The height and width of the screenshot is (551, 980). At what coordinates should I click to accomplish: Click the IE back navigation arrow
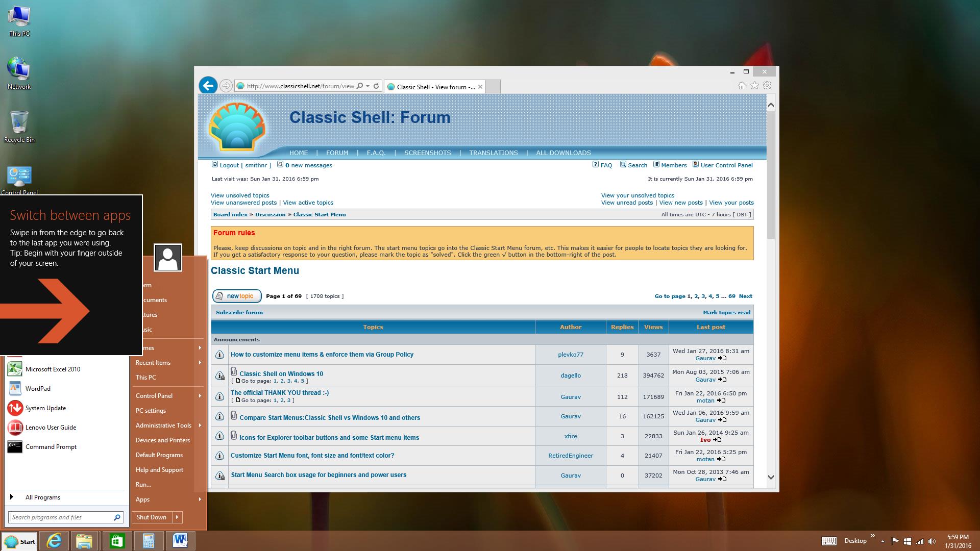(208, 85)
